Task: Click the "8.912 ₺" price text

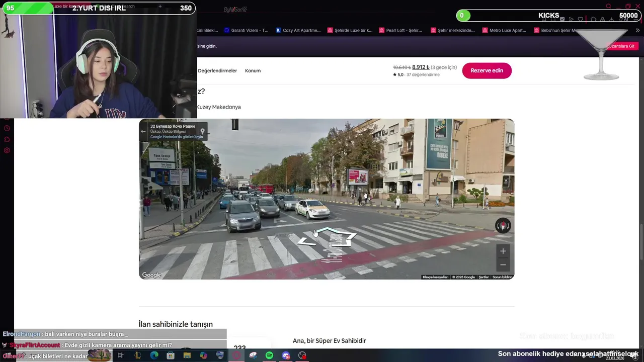Action: 421,67
